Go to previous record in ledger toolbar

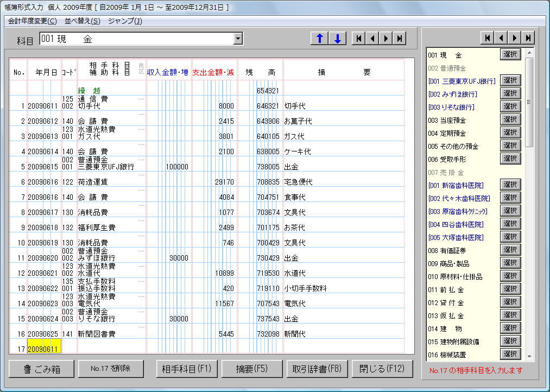[x=372, y=39]
